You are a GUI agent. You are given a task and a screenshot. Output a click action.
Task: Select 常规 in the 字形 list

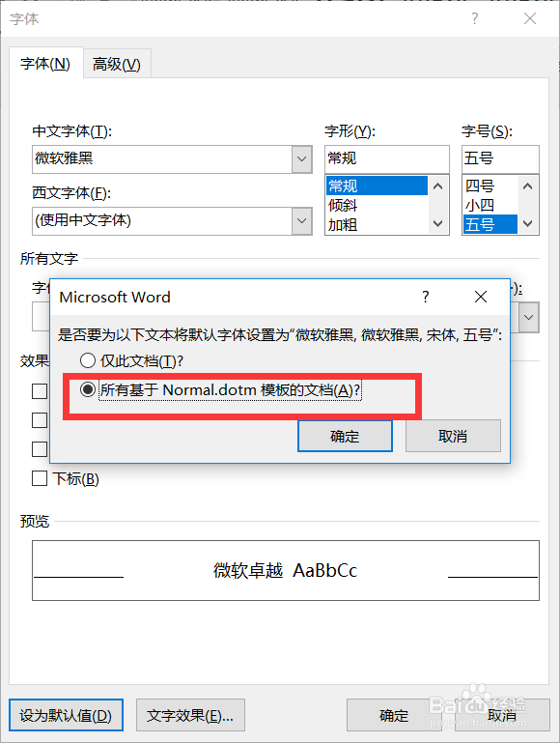(377, 186)
